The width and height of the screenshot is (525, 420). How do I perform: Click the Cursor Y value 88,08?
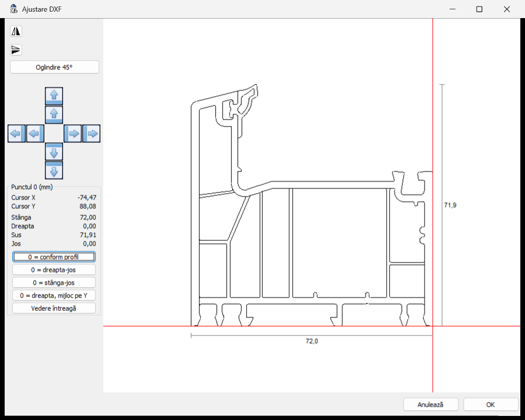[87, 206]
